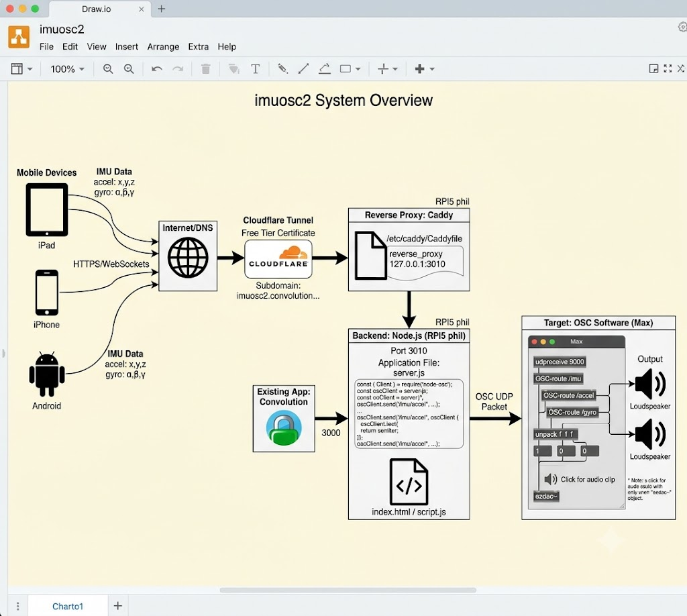687x616 pixels.
Task: Select the upper Loudspeaker icon
Action: pyautogui.click(x=651, y=384)
